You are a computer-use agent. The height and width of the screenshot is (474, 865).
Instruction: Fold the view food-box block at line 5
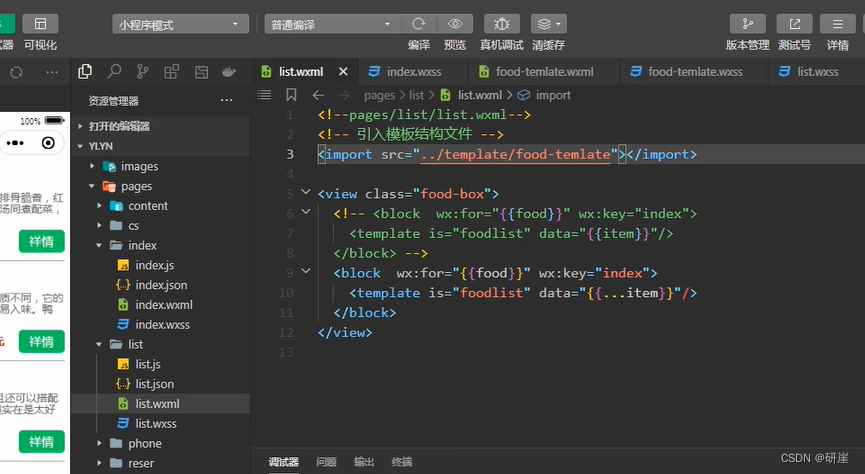(306, 193)
